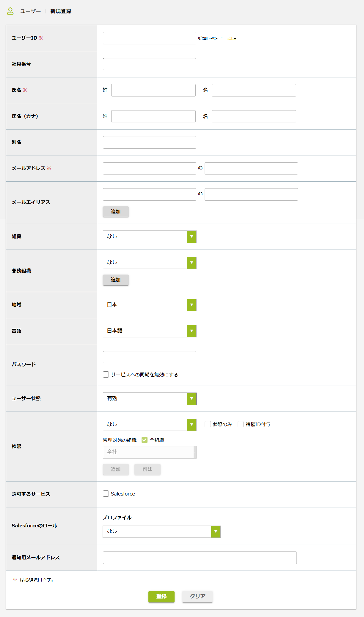Open the 兼務組織 dropdown
The width and height of the screenshot is (364, 617).
pyautogui.click(x=150, y=263)
